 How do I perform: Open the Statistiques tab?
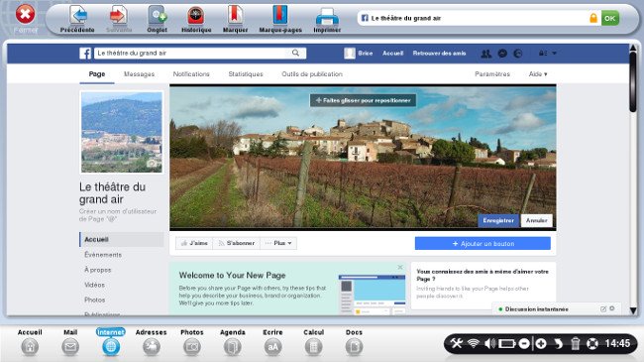[x=246, y=74]
